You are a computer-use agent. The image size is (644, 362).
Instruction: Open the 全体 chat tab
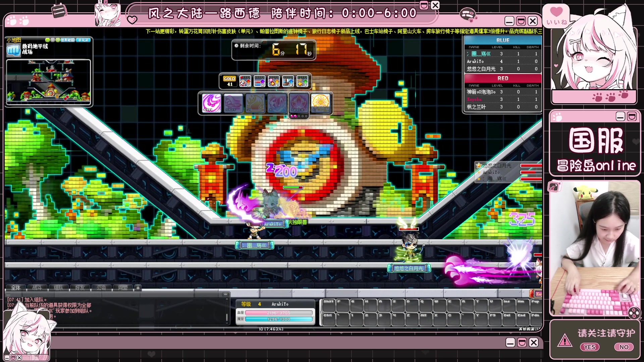(x=16, y=288)
